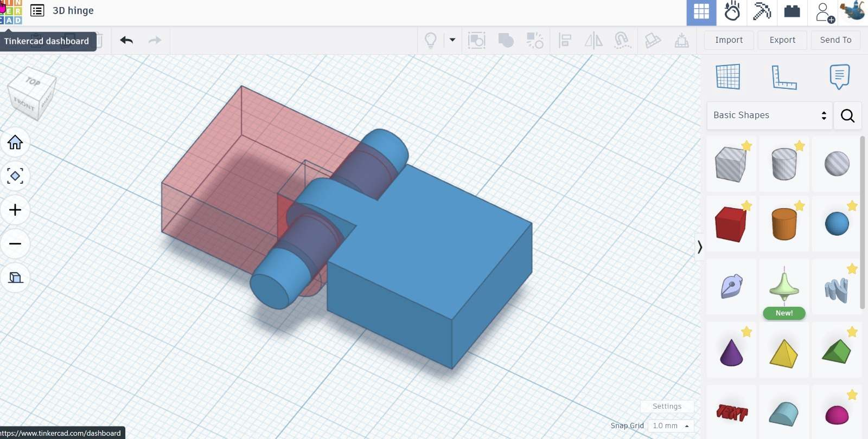The width and height of the screenshot is (868, 439).
Task: Select the Ruler tool
Action: [x=784, y=77]
